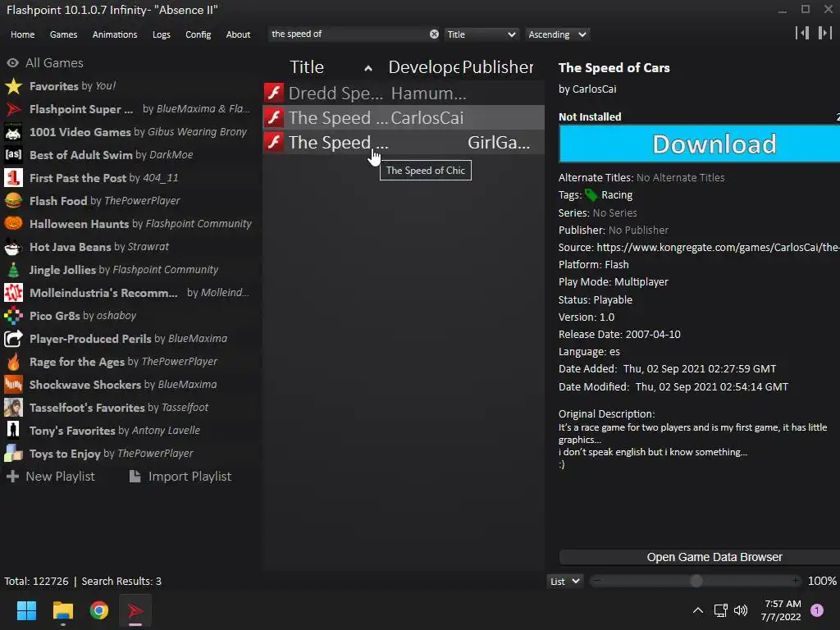Viewport: 840px width, 630px height.
Task: Clear the search box with X icon
Action: pos(434,34)
